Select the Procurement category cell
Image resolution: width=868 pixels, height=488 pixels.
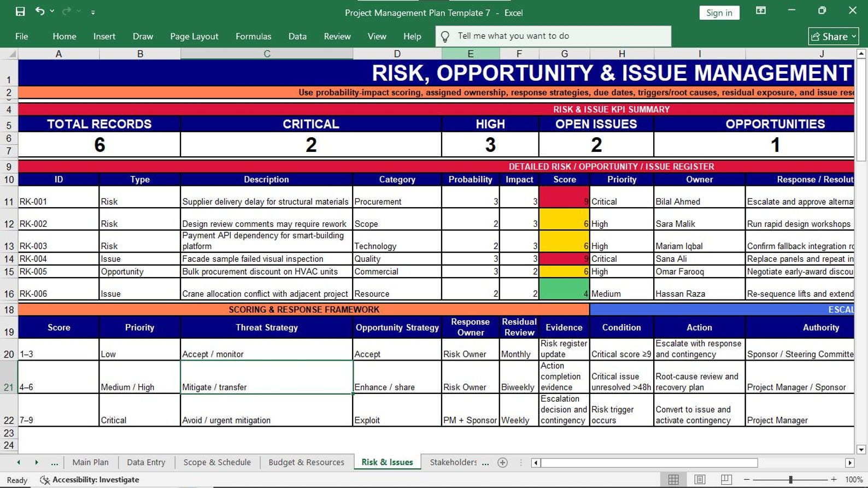coord(397,197)
